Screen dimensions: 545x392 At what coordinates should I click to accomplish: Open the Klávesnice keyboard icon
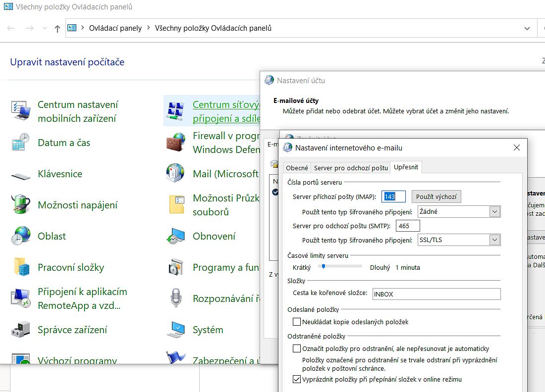point(21,174)
